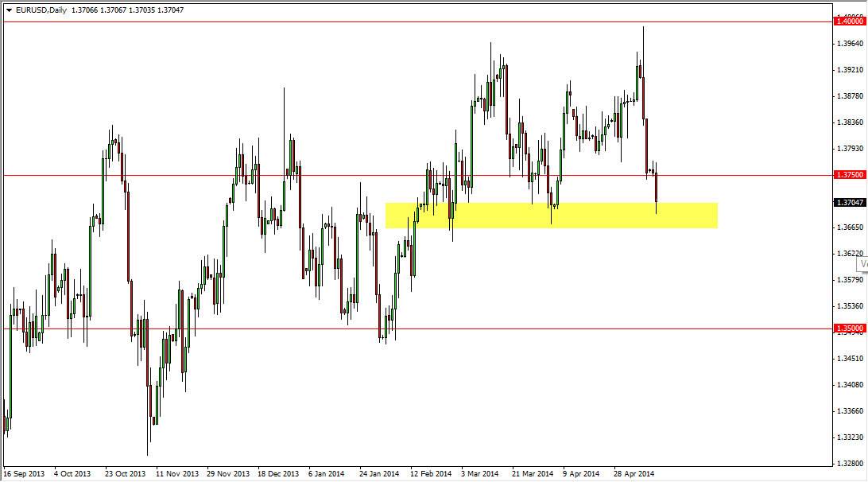Click the long bearish candle entering yellow zone
The image size is (868, 482).
click(657, 187)
